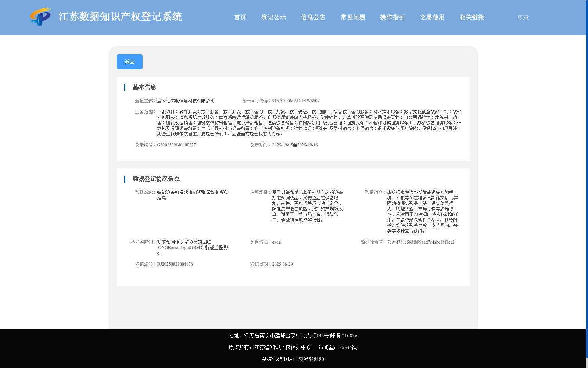Click the maintenance phone 15295538180
Image resolution: width=588 pixels, height=368 pixels.
(310, 359)
